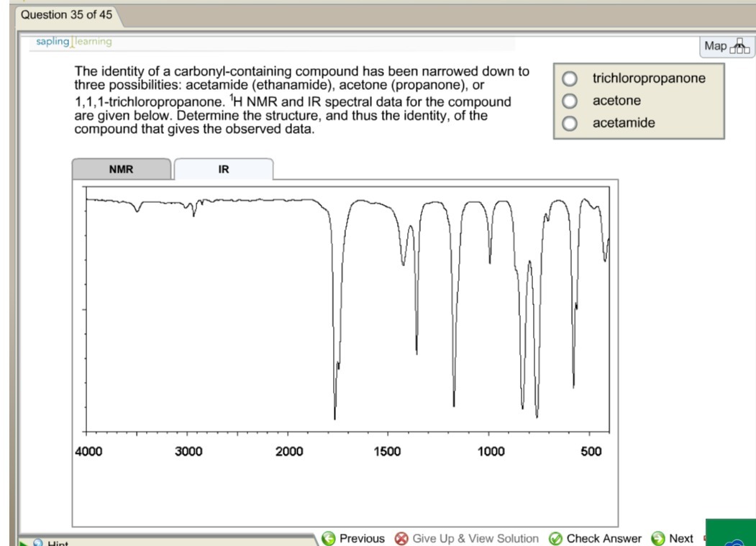Select the IR spectrum tab

click(x=224, y=170)
